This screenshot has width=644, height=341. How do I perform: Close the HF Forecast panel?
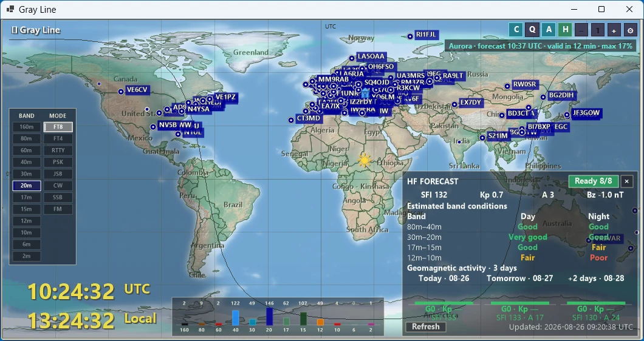point(627,181)
